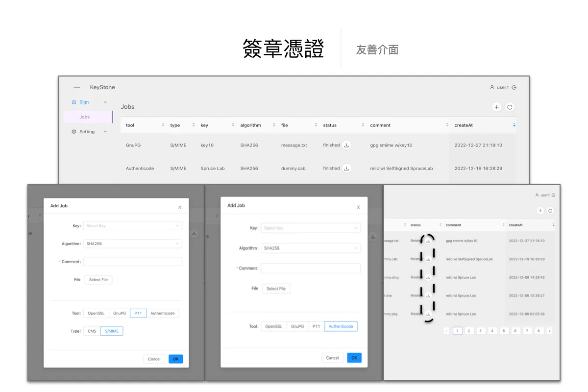The height and width of the screenshot is (392, 588).
Task: Click the user1 account icon
Action: pyautogui.click(x=491, y=87)
